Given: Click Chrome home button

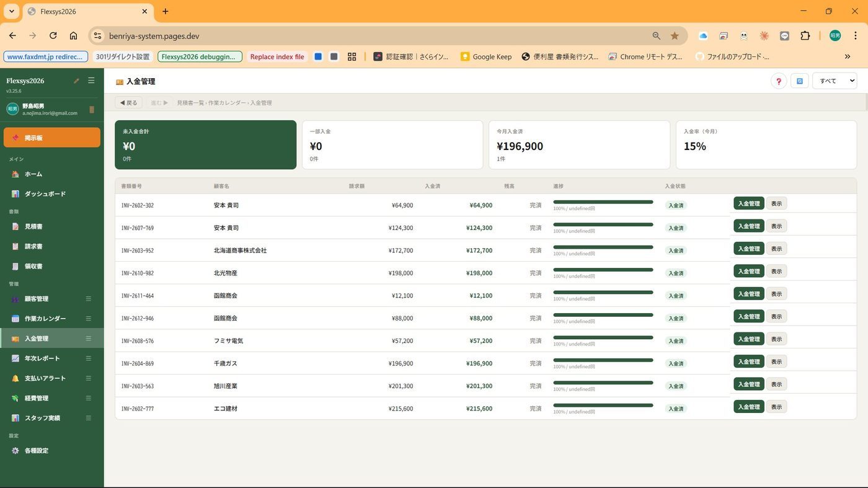Looking at the screenshot, I should [73, 36].
